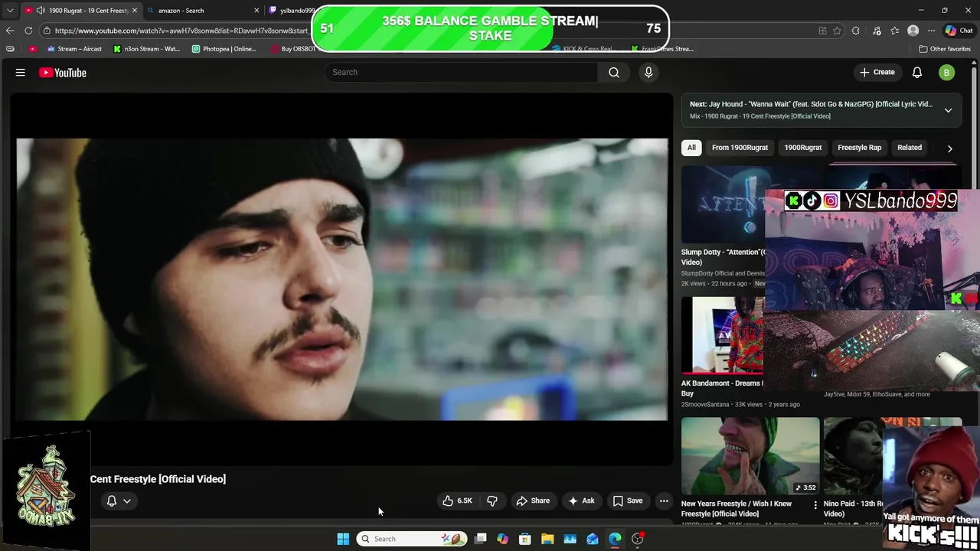Open OBS Studio from the taskbar
Image resolution: width=980 pixels, height=551 pixels.
(x=638, y=539)
